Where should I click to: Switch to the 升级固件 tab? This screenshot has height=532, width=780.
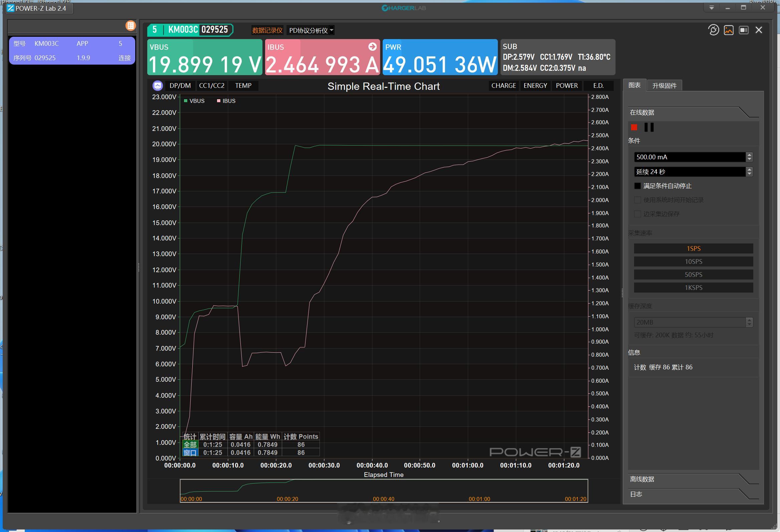pyautogui.click(x=664, y=85)
